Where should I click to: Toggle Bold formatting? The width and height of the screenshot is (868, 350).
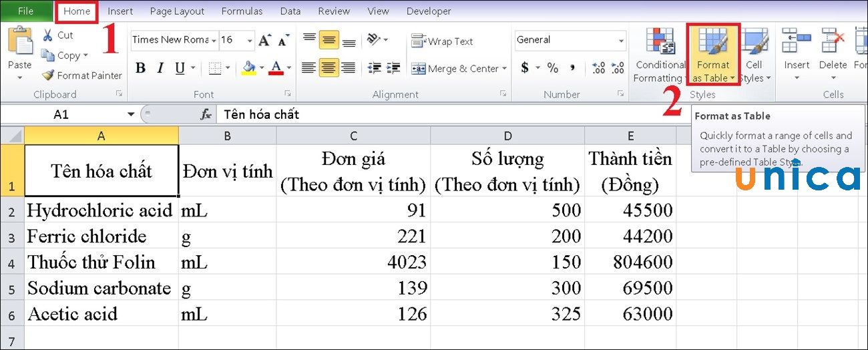140,68
